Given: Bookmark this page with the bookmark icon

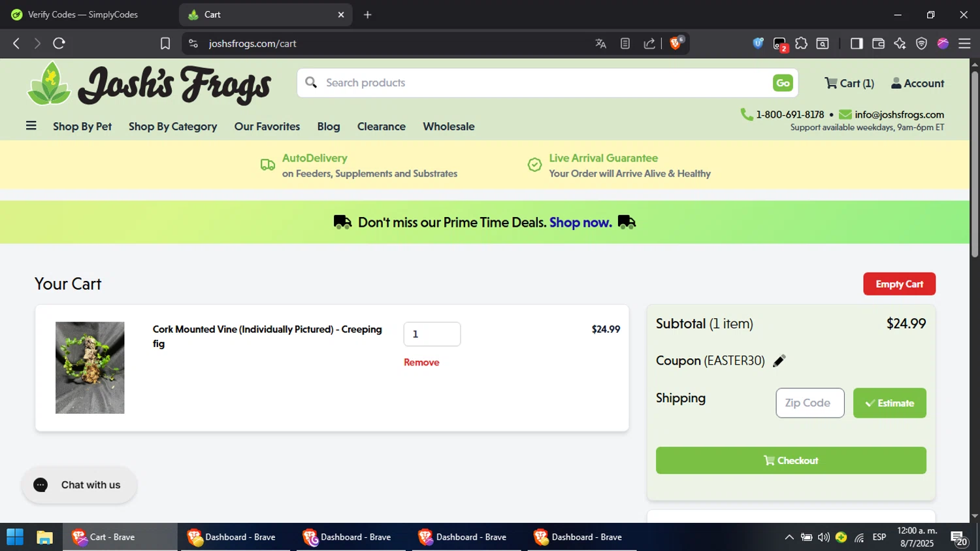Looking at the screenshot, I should pos(165,43).
